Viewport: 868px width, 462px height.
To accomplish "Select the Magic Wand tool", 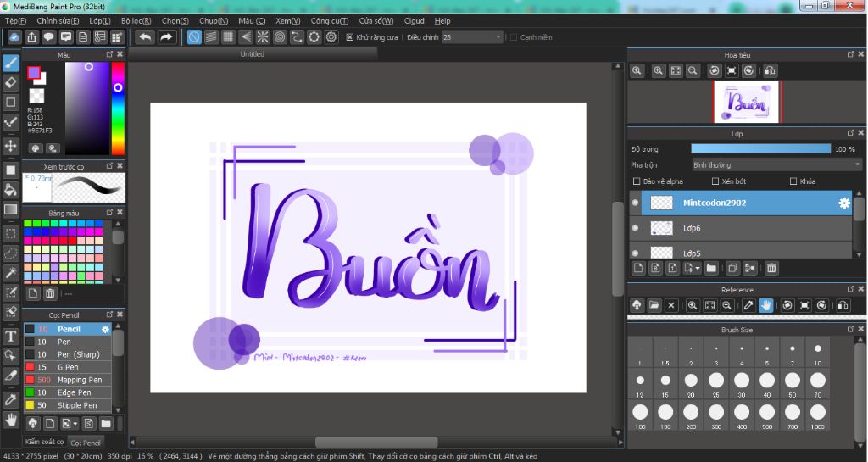I will [x=10, y=272].
